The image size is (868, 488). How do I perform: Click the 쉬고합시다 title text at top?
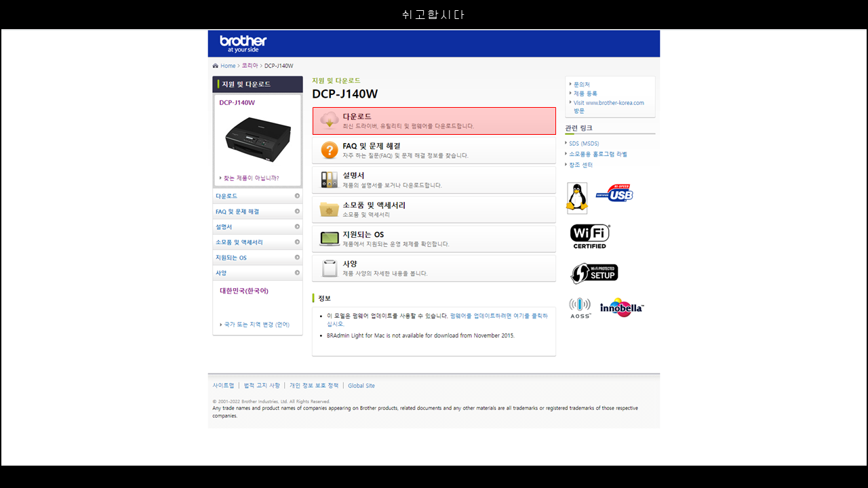coord(433,14)
